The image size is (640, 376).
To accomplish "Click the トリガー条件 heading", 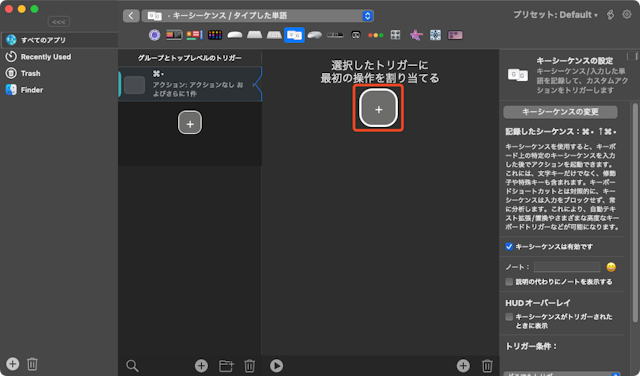I will click(531, 346).
